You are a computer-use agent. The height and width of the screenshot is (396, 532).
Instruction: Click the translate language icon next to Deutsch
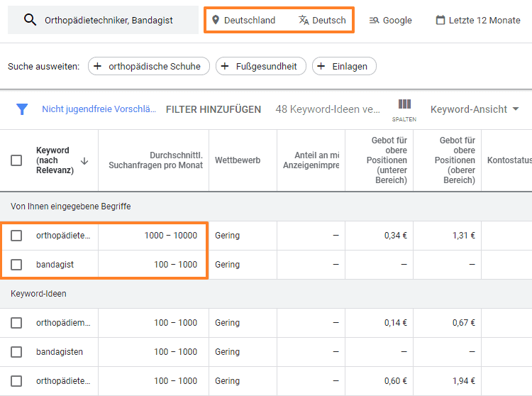(304, 20)
